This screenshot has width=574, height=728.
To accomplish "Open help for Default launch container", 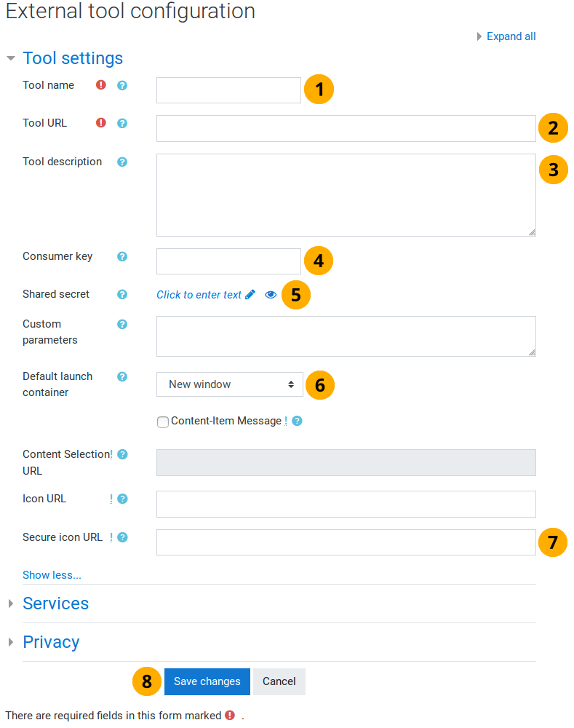I will click(x=122, y=376).
